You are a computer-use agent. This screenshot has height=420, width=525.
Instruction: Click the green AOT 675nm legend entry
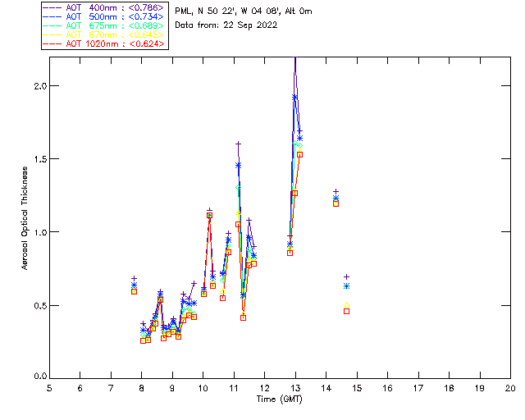coord(108,27)
